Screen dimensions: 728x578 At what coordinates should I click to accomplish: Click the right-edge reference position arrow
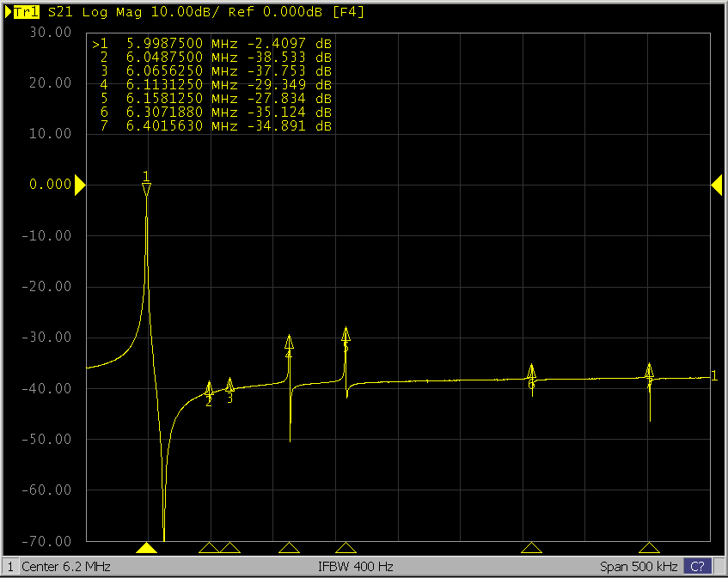[x=716, y=185]
